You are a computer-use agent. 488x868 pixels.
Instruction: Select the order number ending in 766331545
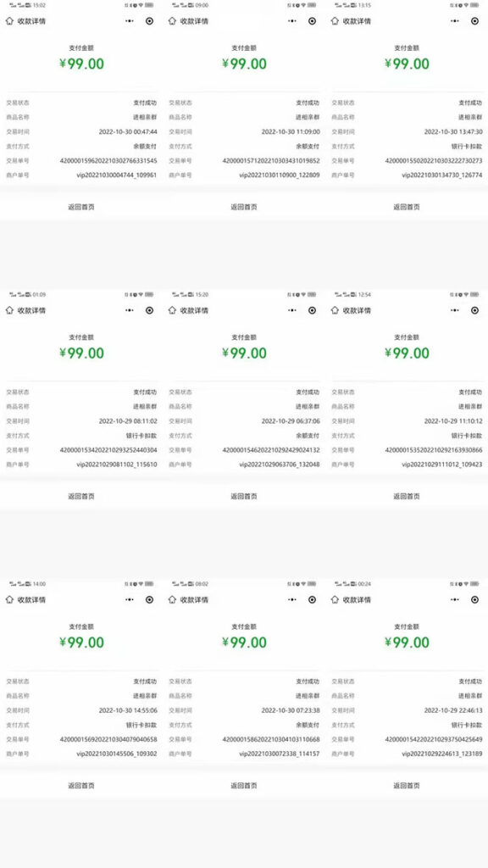click(108, 161)
